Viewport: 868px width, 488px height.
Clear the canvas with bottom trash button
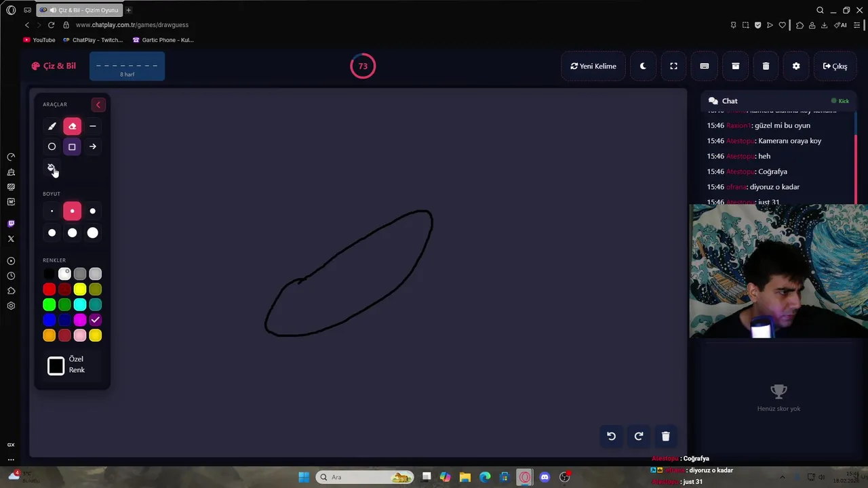tap(665, 436)
